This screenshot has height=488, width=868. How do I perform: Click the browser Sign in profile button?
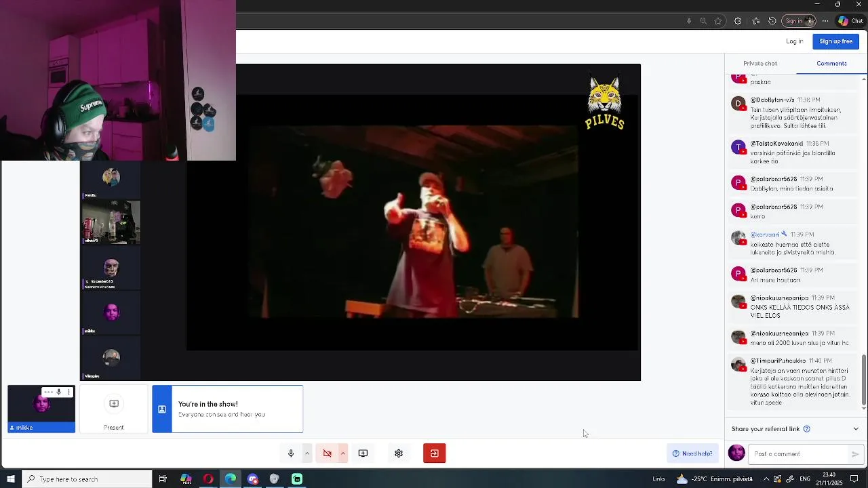tap(799, 21)
